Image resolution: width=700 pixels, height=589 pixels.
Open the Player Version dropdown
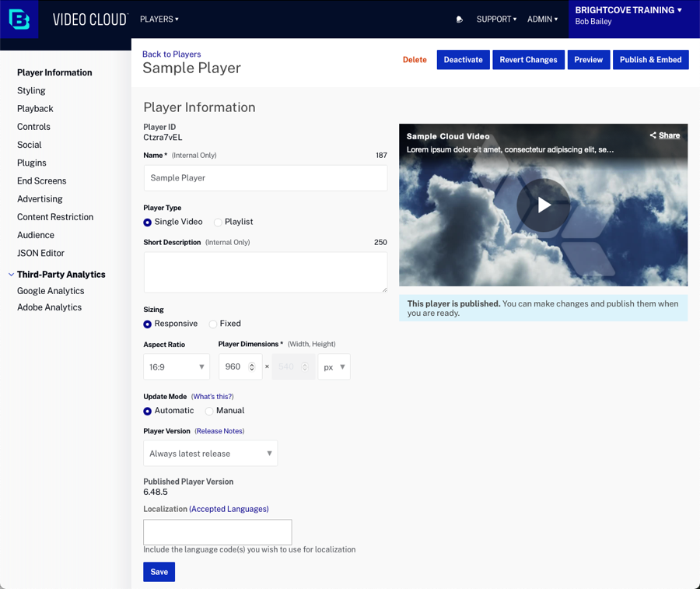(210, 454)
